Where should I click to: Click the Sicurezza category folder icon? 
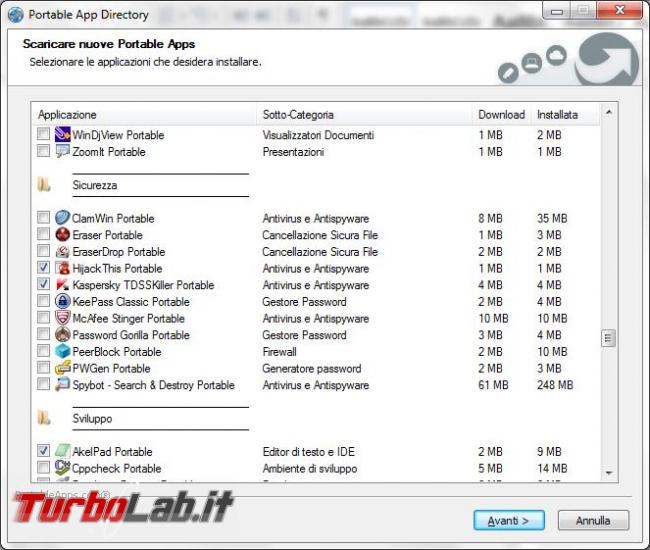coord(44,185)
